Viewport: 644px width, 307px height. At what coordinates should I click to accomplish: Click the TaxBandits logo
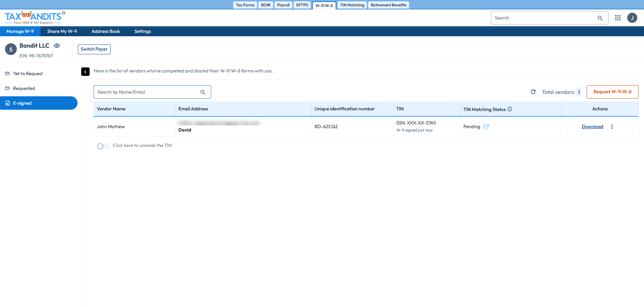35,18
